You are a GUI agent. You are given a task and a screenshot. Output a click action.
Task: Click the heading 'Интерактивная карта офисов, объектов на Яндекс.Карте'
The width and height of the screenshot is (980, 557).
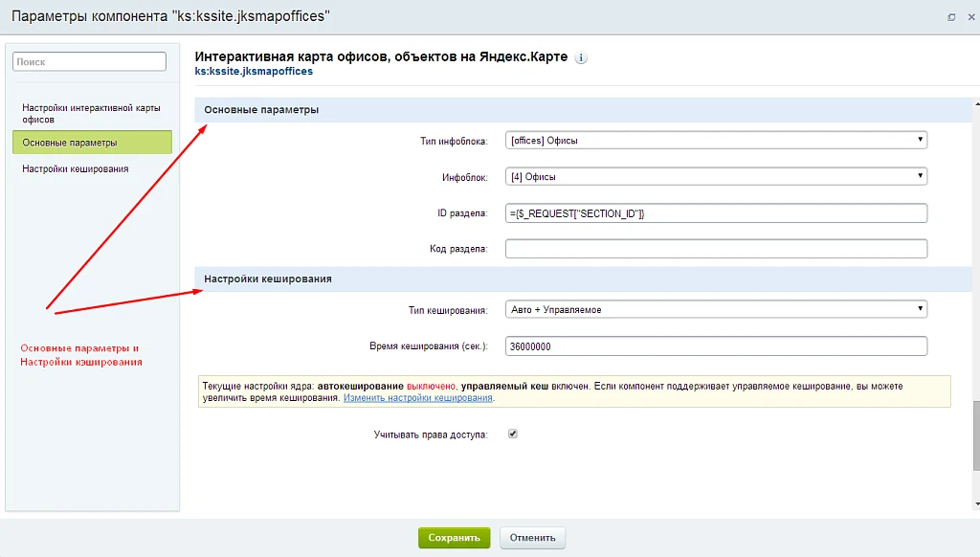[x=381, y=56]
